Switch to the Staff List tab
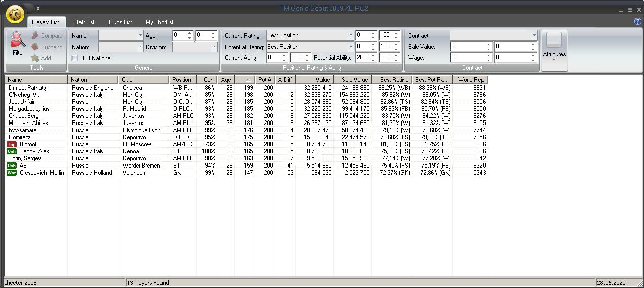Image resolution: width=644 pixels, height=288 pixels. 84,22
